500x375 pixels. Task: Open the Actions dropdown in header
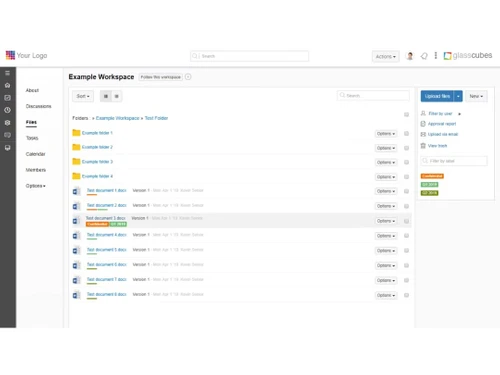(386, 56)
